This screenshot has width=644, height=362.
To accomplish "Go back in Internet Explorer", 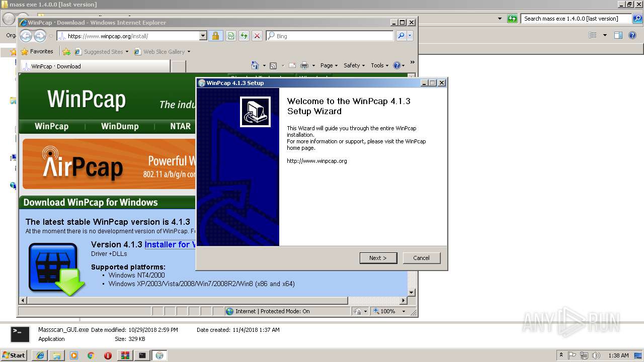I will (26, 36).
